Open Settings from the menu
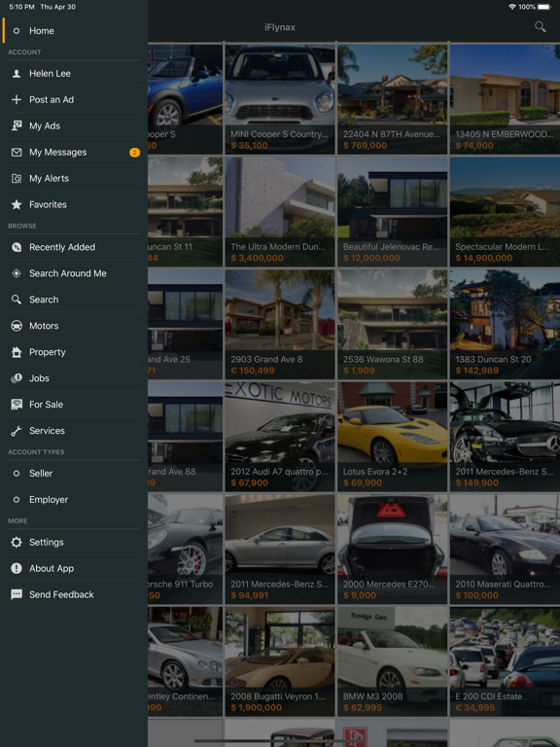 click(x=74, y=542)
